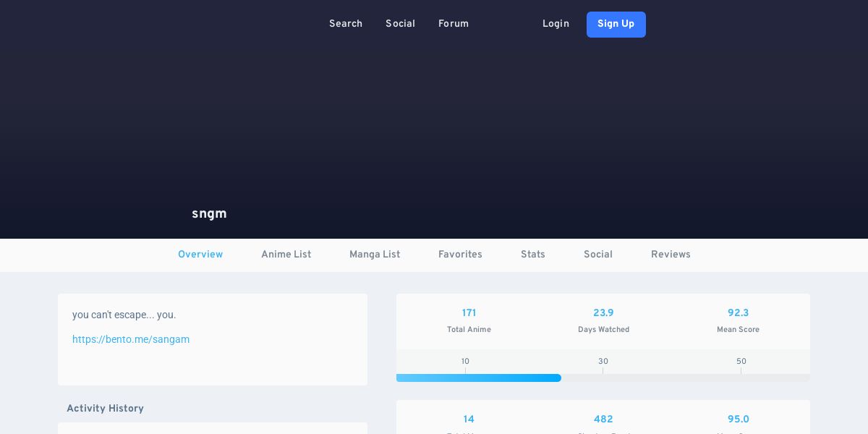Click the Login link
Screen dimensions: 868x434
[556, 24]
